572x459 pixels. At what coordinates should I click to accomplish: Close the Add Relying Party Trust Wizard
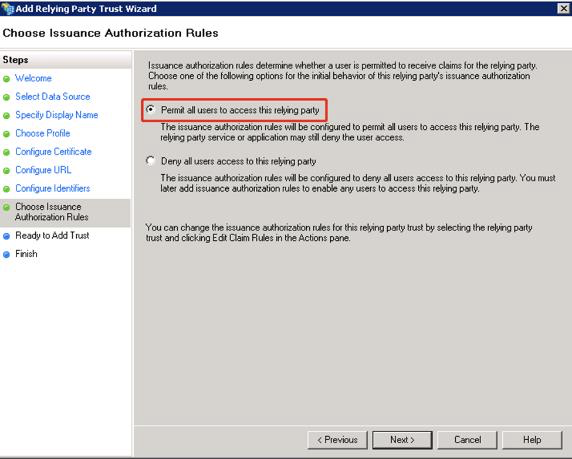564,8
